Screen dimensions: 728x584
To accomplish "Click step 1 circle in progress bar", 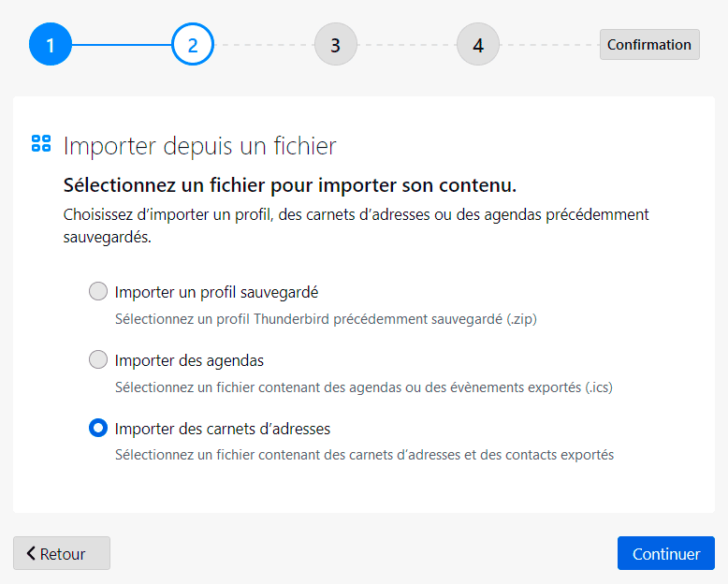I will 51,44.
